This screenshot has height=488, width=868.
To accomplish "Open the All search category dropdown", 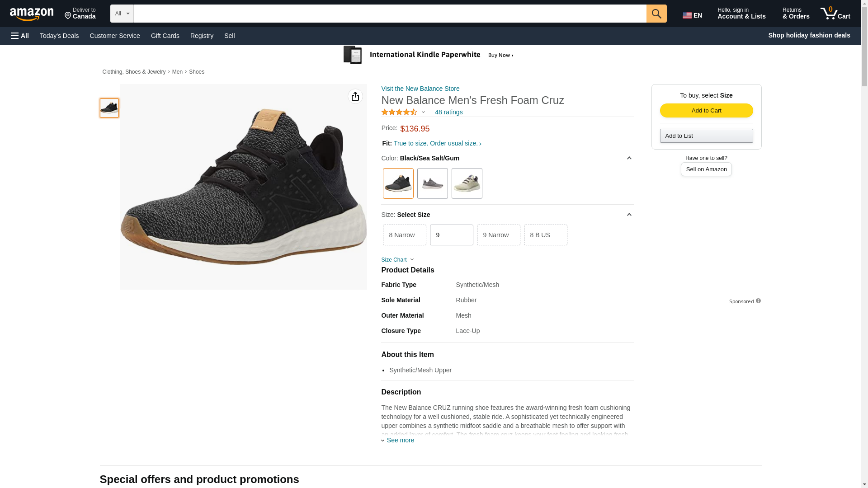I will [122, 14].
